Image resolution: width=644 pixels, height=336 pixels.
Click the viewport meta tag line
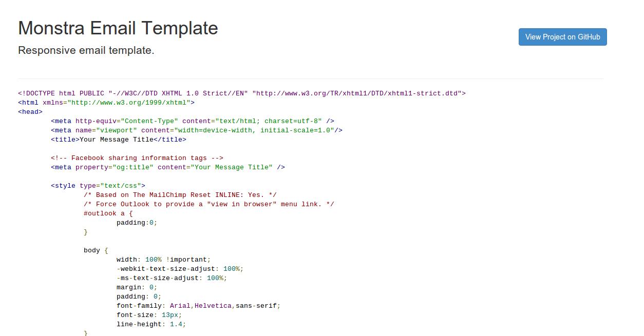coord(197,130)
